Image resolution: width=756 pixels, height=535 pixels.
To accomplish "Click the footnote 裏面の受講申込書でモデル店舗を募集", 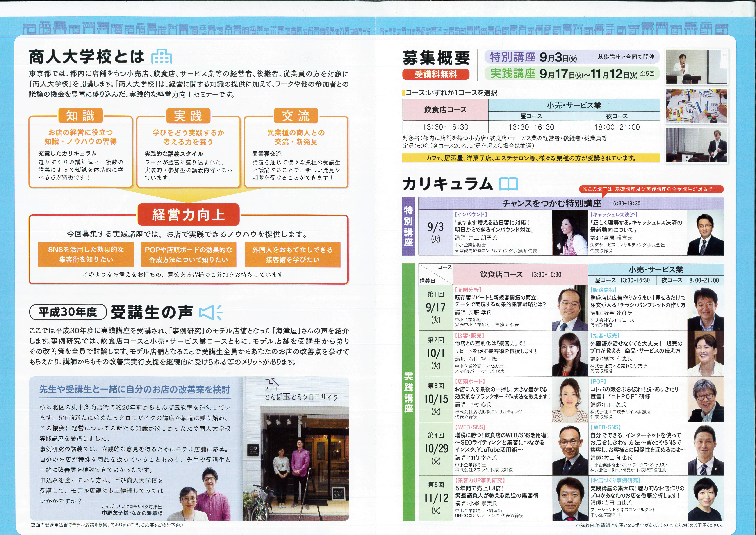I will click(108, 525).
